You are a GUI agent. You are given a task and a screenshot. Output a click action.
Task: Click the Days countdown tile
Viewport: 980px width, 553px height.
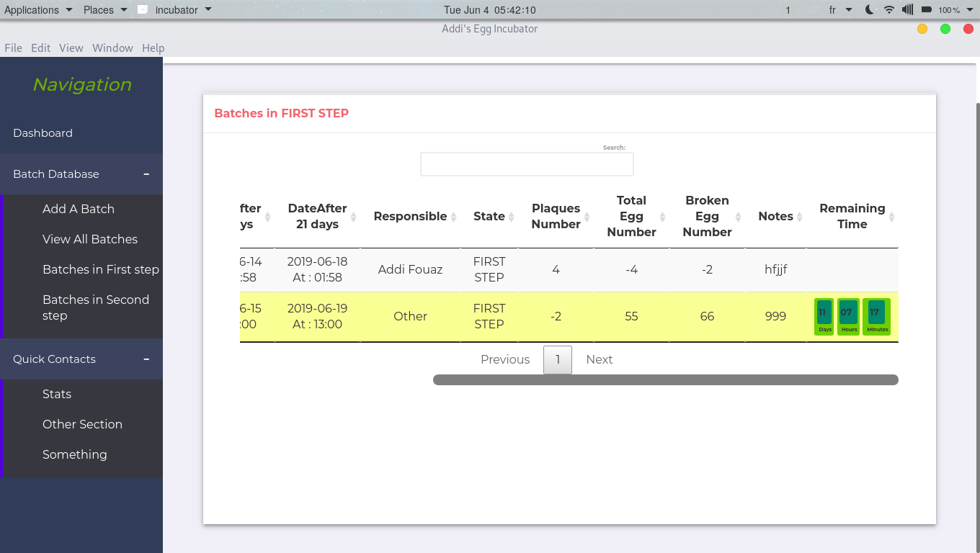click(x=824, y=317)
